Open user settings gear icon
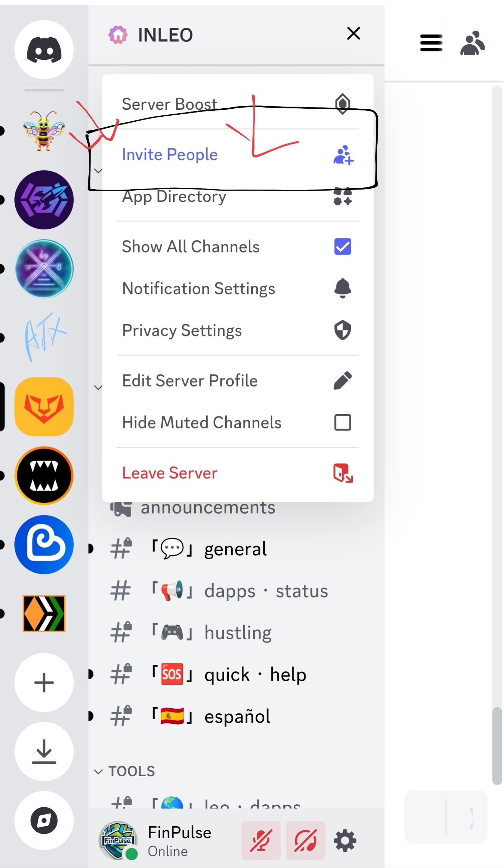The image size is (504, 868). 345,841
